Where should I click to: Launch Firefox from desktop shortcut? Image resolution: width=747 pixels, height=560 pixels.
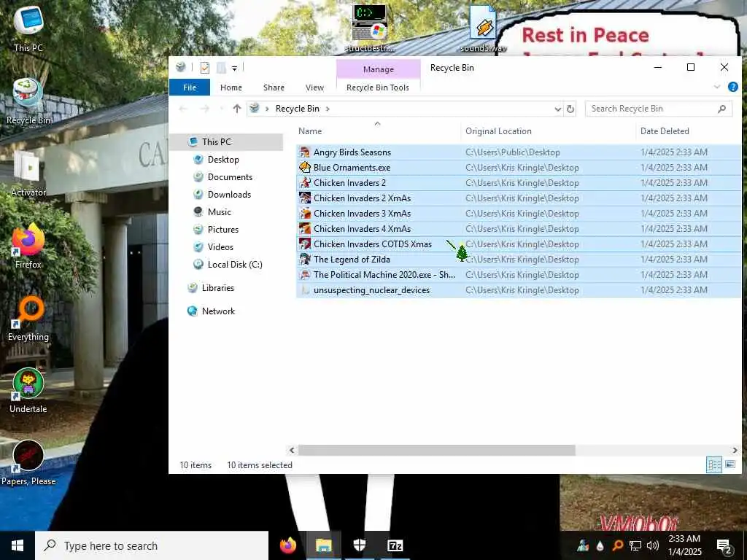point(28,246)
